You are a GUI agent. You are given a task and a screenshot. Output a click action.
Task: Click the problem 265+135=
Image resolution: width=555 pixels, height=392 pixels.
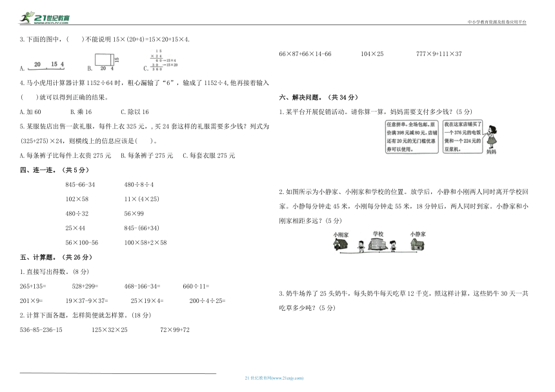tap(33, 286)
